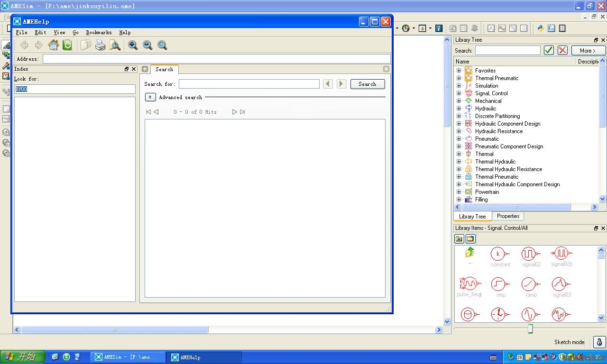607x364 pixels.
Task: Open dropdown arrow beside the gauge toolbar icon
Action: 414,28
